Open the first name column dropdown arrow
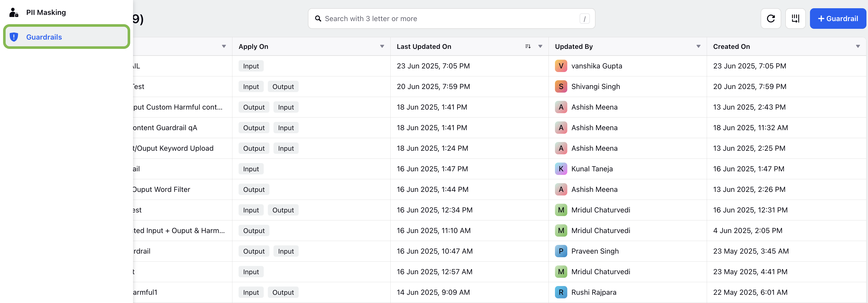This screenshot has height=303, width=868. [x=224, y=47]
